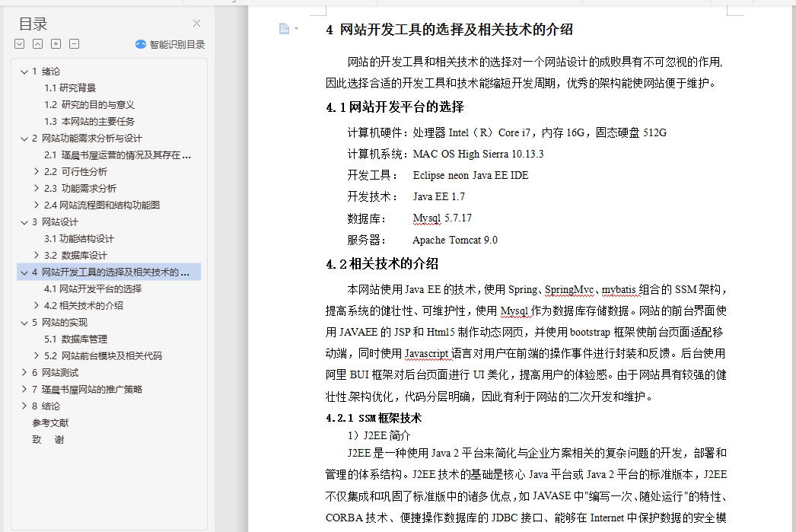The height and width of the screenshot is (532, 796).
Task: Click the expand-all levels down-arrow icon
Action: click(x=19, y=44)
